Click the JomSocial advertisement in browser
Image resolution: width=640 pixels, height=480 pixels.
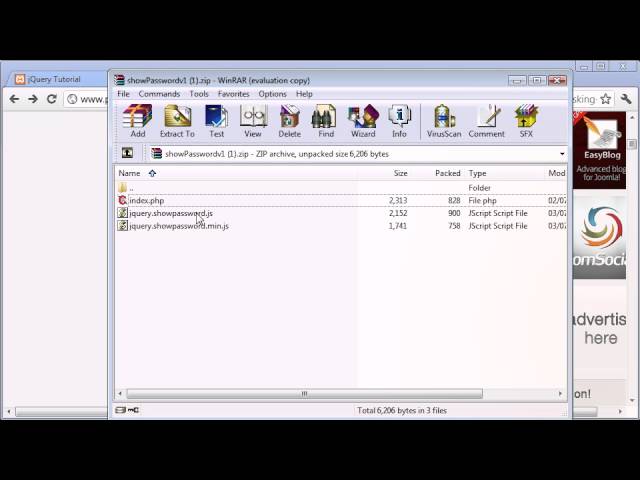(599, 238)
